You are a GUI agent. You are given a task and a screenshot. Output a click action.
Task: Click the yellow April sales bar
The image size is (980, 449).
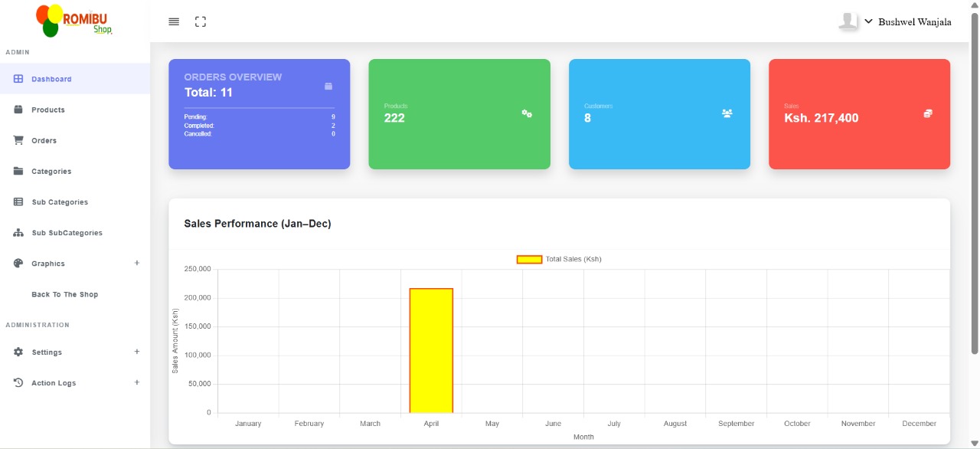pyautogui.click(x=431, y=350)
